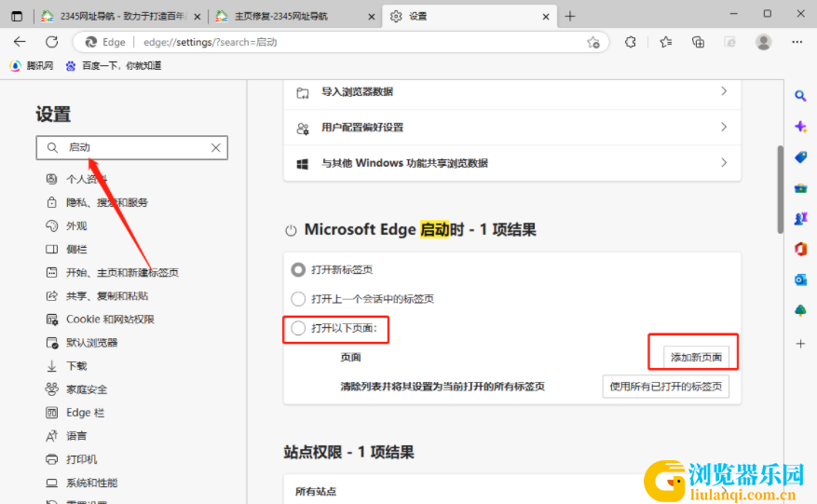Click 使用所有已打开的标签页 button
Viewport: 817px width, 504px height.
[666, 387]
